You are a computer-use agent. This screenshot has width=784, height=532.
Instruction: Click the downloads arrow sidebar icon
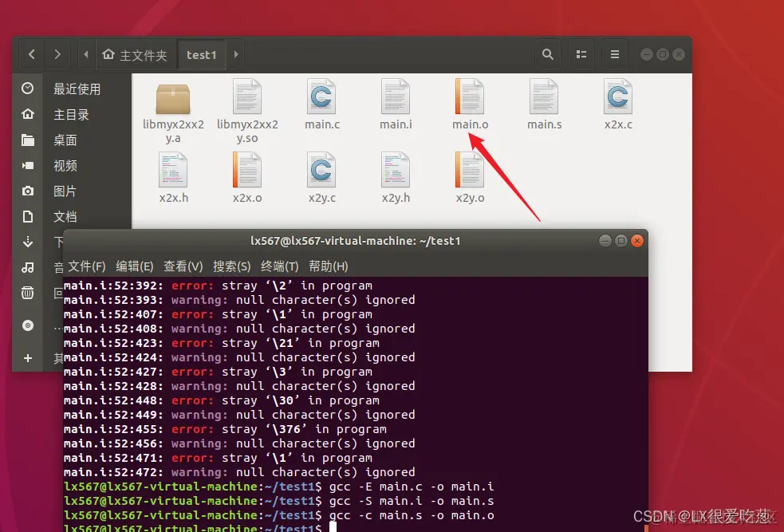click(x=27, y=242)
